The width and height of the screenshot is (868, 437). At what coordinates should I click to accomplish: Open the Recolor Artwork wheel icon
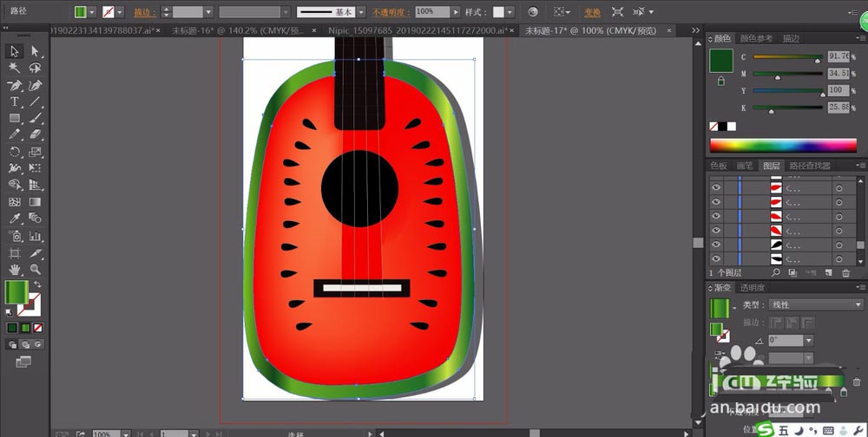pyautogui.click(x=533, y=11)
